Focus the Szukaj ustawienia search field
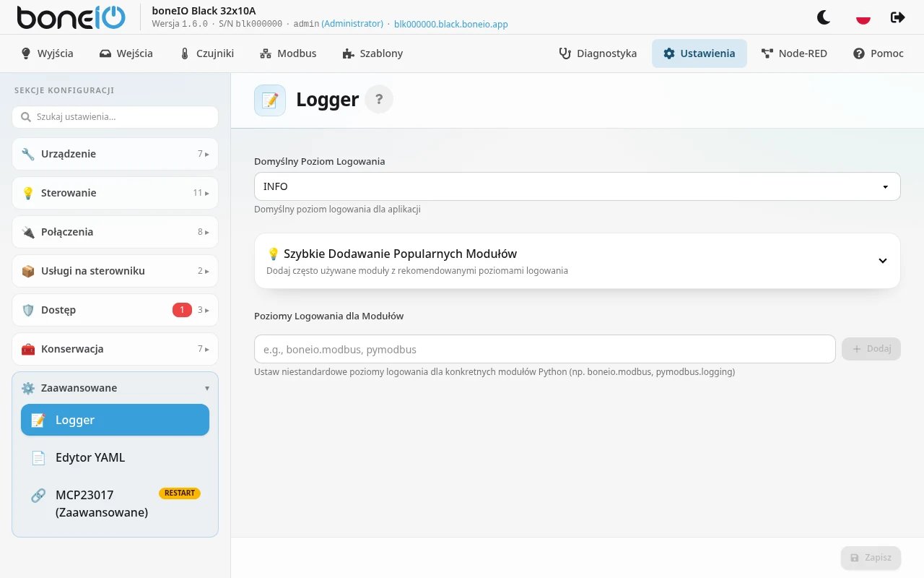The width and height of the screenshot is (924, 578). 115,117
